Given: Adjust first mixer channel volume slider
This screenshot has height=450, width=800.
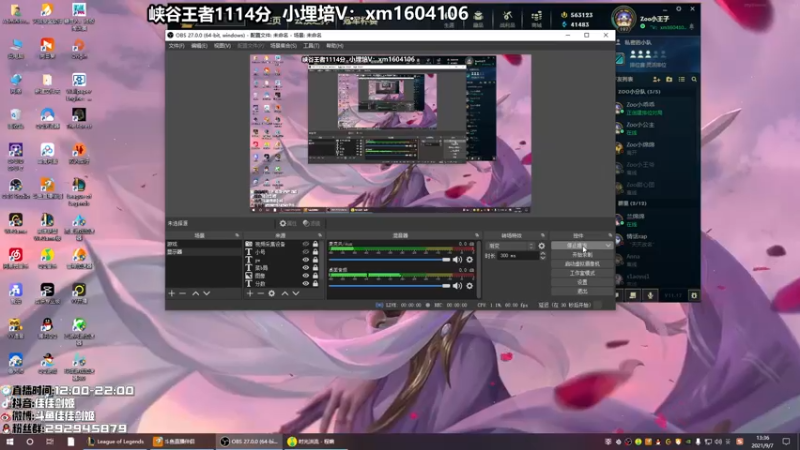Looking at the screenshot, I should click(x=390, y=260).
